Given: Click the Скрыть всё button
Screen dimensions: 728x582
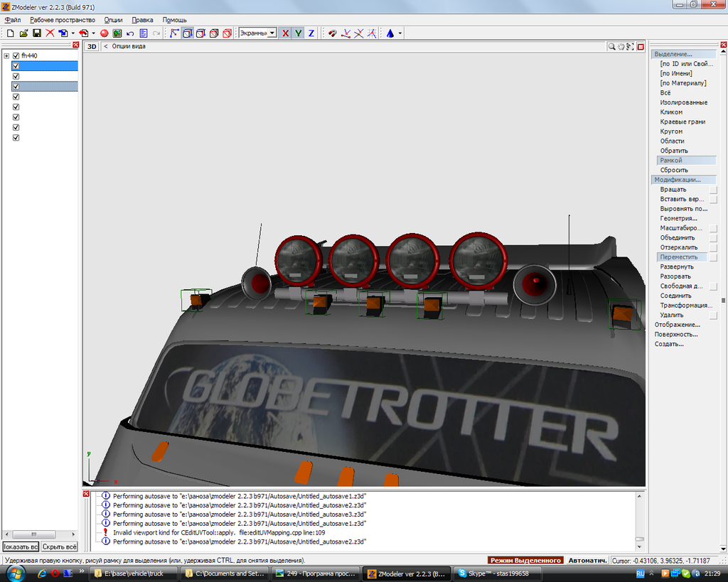Looking at the screenshot, I should click(59, 546).
